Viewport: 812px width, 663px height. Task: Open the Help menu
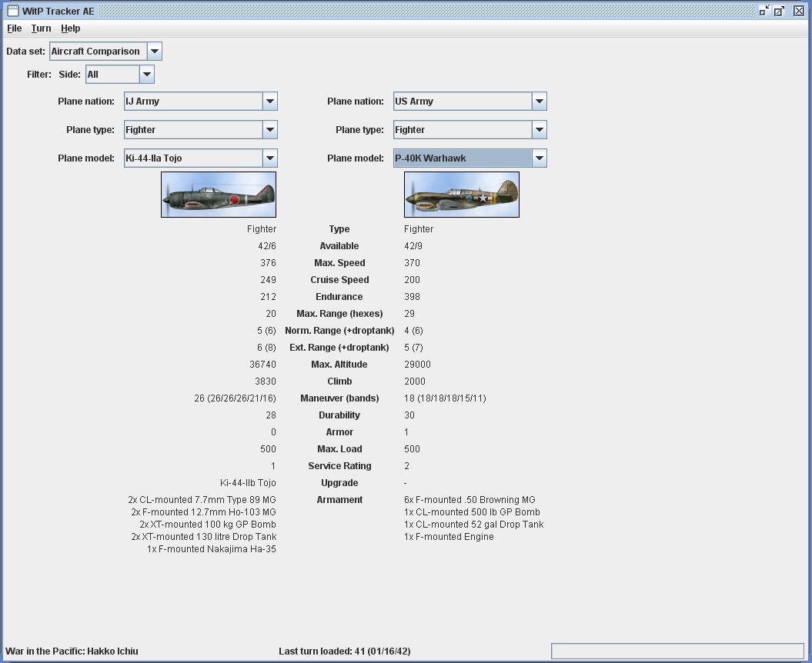click(71, 28)
